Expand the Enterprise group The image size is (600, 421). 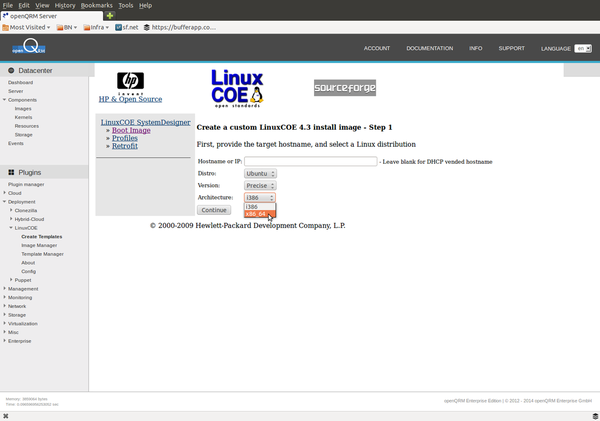tap(5, 341)
